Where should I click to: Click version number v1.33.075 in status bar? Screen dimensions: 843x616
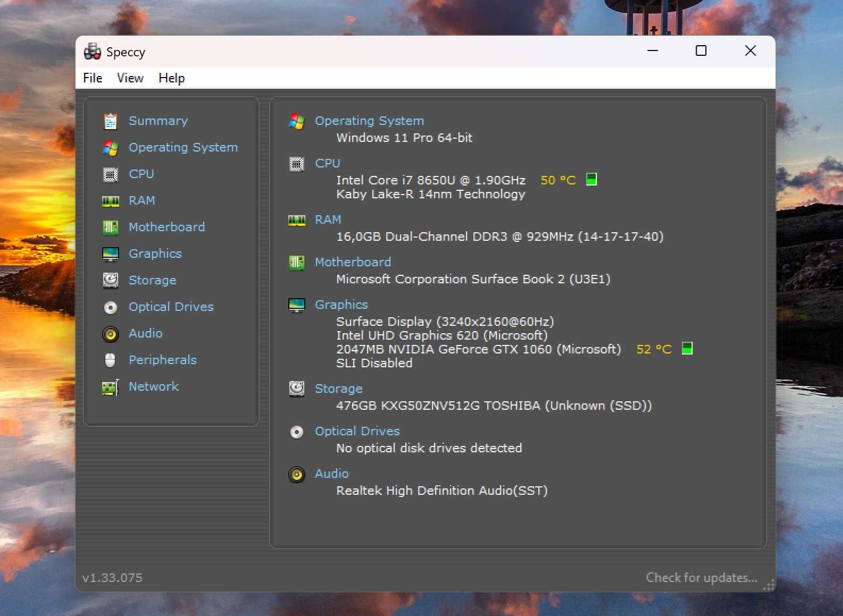(112, 578)
